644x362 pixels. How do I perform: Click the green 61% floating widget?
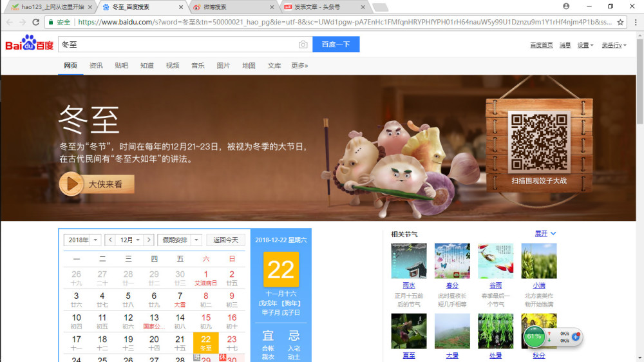[534, 337]
